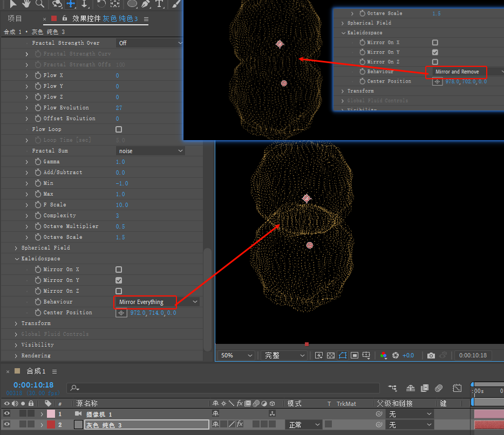Screen dimensions: 504x435
Task: Select the Ellipse shape tool
Action: (x=132, y=4)
